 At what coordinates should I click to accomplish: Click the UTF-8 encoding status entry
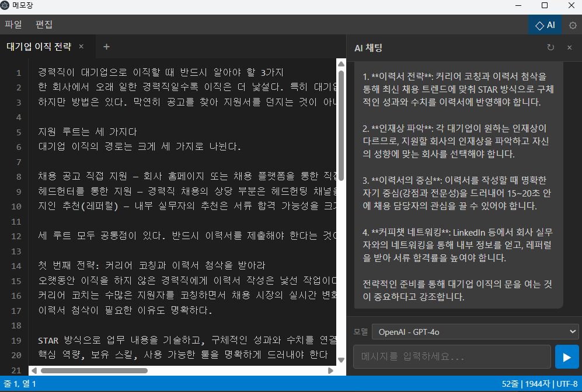(x=567, y=384)
